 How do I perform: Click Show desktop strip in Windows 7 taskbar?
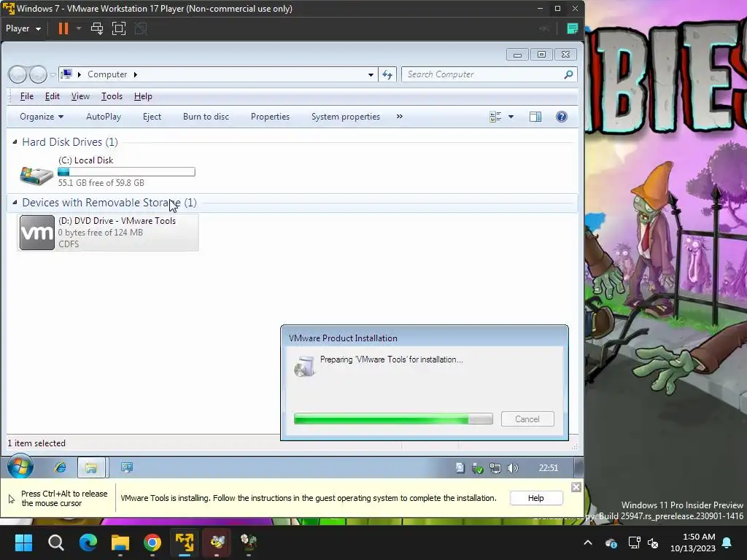(578, 467)
